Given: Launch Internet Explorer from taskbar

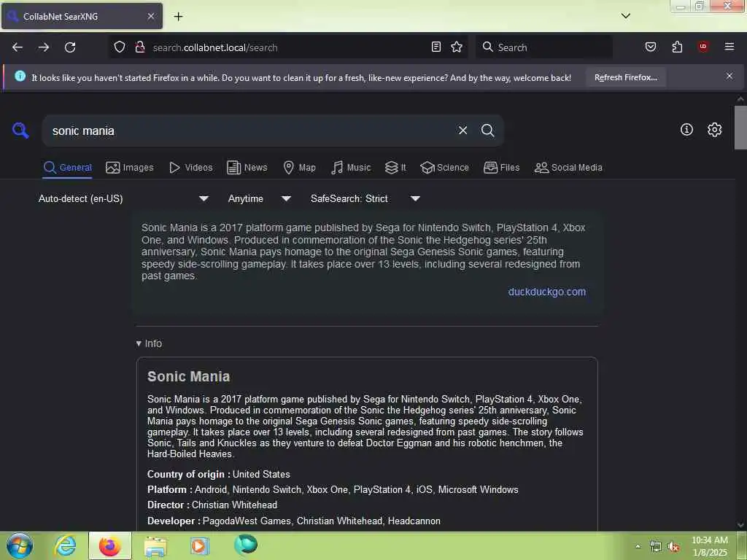Looking at the screenshot, I should (x=65, y=545).
